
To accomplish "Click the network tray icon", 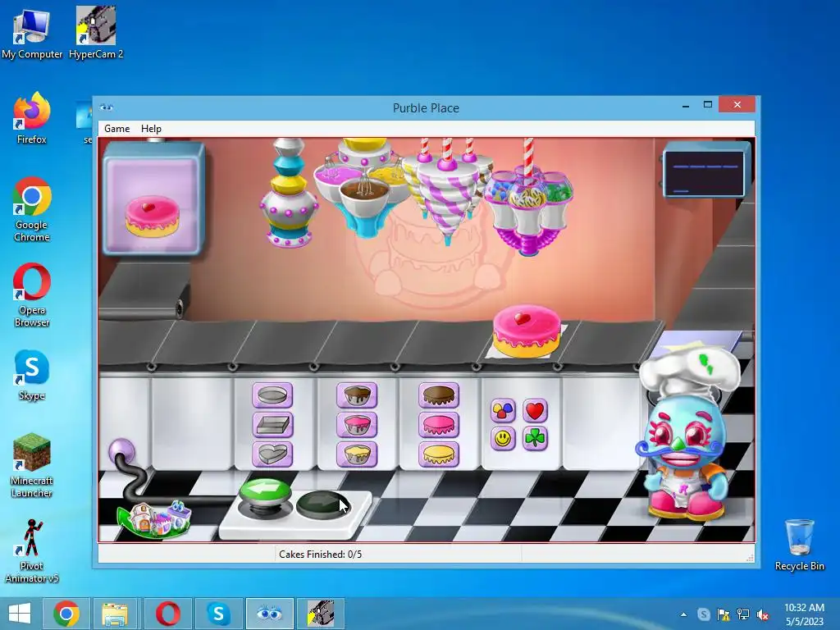I will tap(743, 614).
